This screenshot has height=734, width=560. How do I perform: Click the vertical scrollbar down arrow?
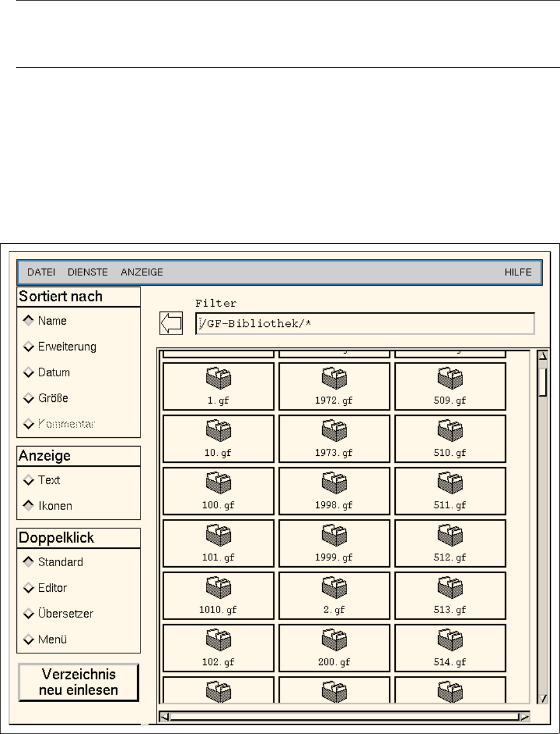pos(543,699)
